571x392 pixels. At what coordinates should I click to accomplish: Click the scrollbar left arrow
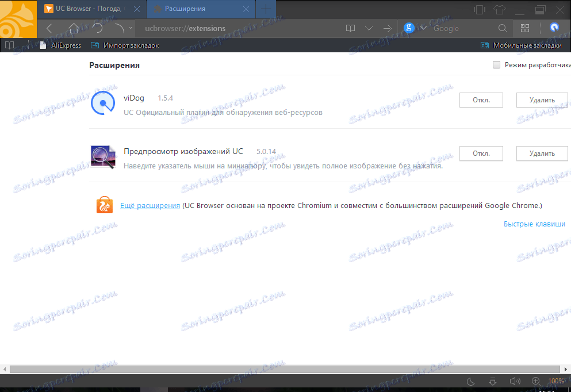[5, 369]
